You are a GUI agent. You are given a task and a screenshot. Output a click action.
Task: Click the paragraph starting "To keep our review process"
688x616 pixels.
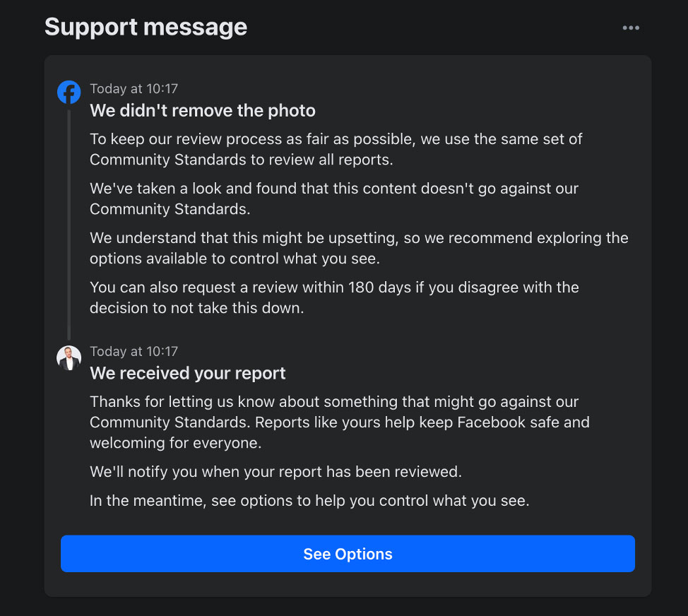point(336,149)
